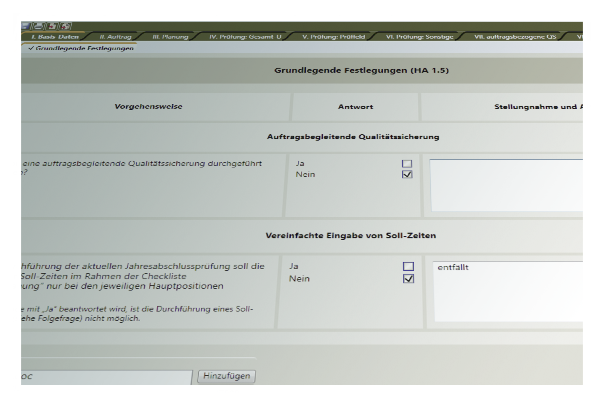Image resolution: width=604 pixels, height=406 pixels.
Task: Click the comment box containing 'entfällt'
Action: pyautogui.click(x=508, y=291)
